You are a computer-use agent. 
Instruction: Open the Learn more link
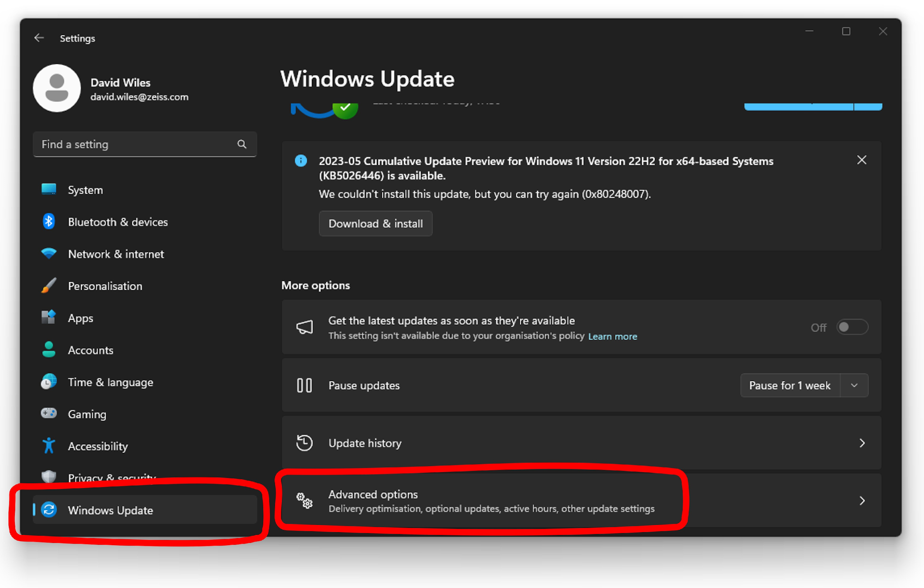click(612, 336)
